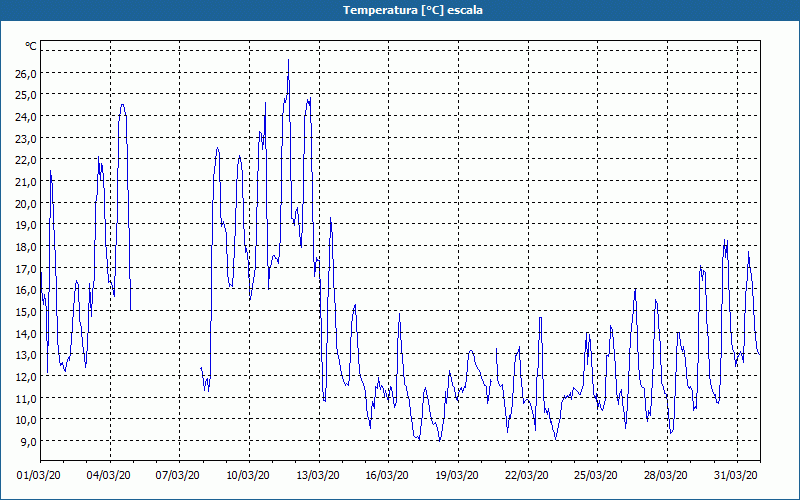Select the 13,0 axis value
800x500 pixels.
click(26, 355)
